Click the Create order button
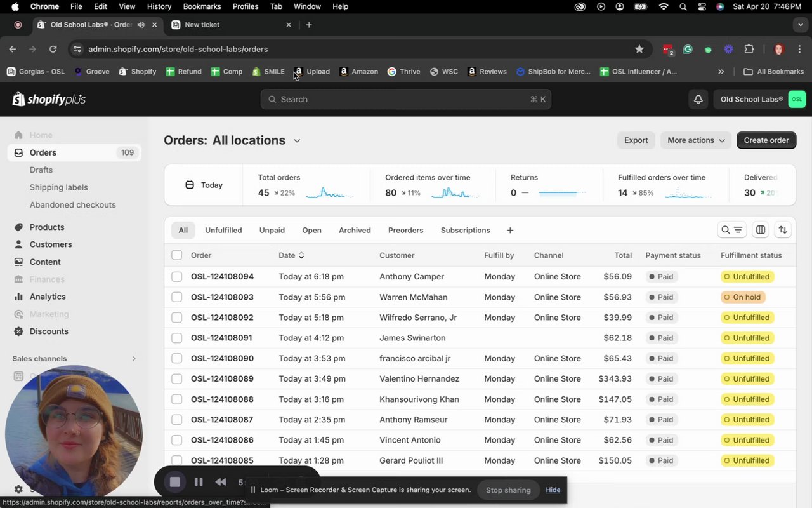The height and width of the screenshot is (508, 812). [x=766, y=140]
